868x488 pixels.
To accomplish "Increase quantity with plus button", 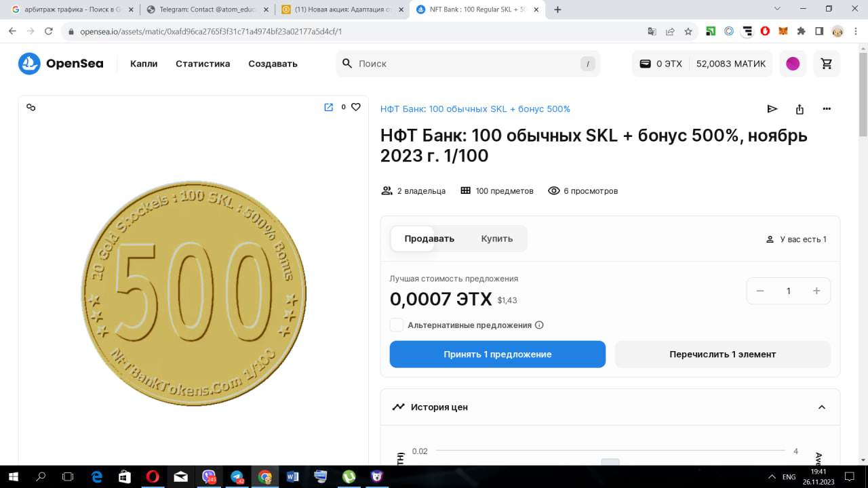I will point(816,291).
